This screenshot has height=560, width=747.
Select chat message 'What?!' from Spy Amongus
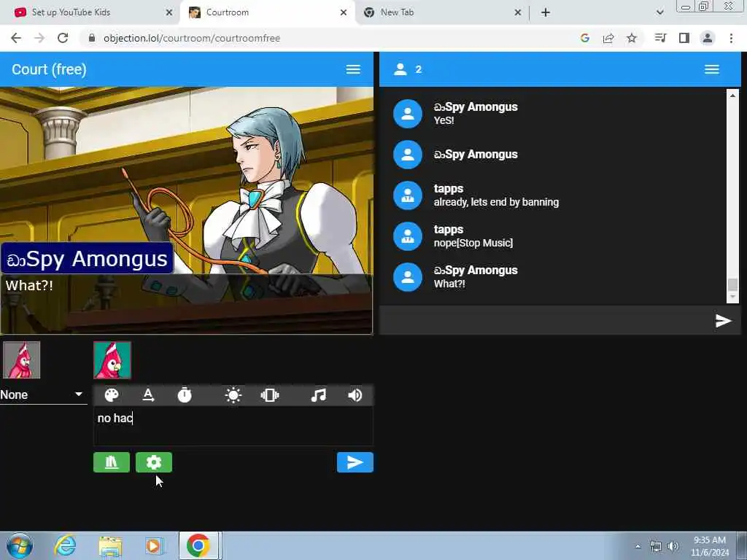(x=449, y=284)
